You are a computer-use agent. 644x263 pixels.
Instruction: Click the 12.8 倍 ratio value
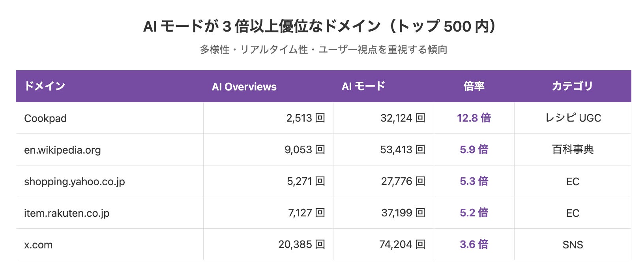[x=474, y=118]
